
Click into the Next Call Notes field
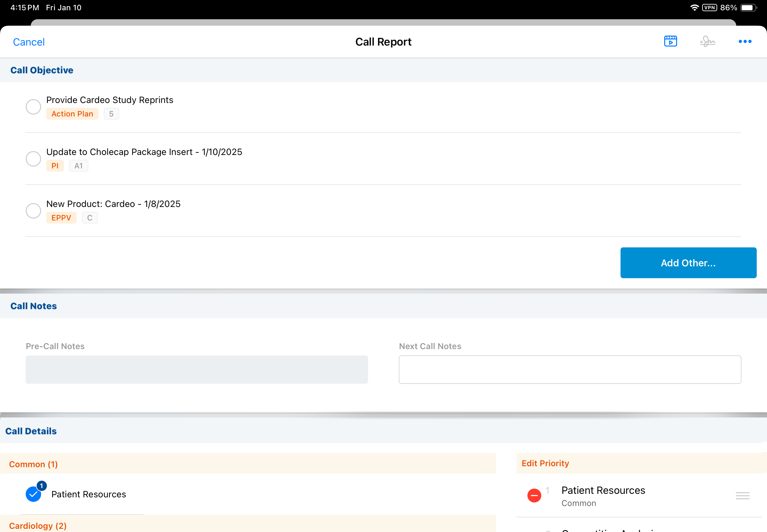(x=569, y=369)
